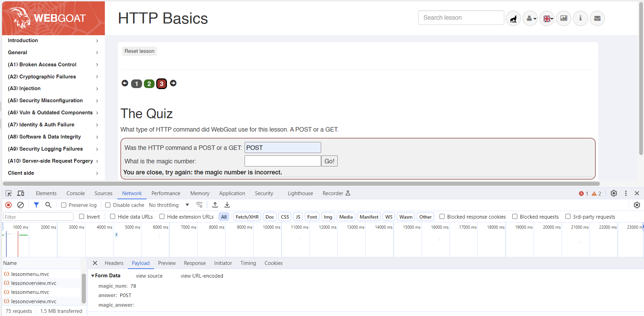The image size is (644, 316).
Task: Clear the network log
Action: [21, 205]
